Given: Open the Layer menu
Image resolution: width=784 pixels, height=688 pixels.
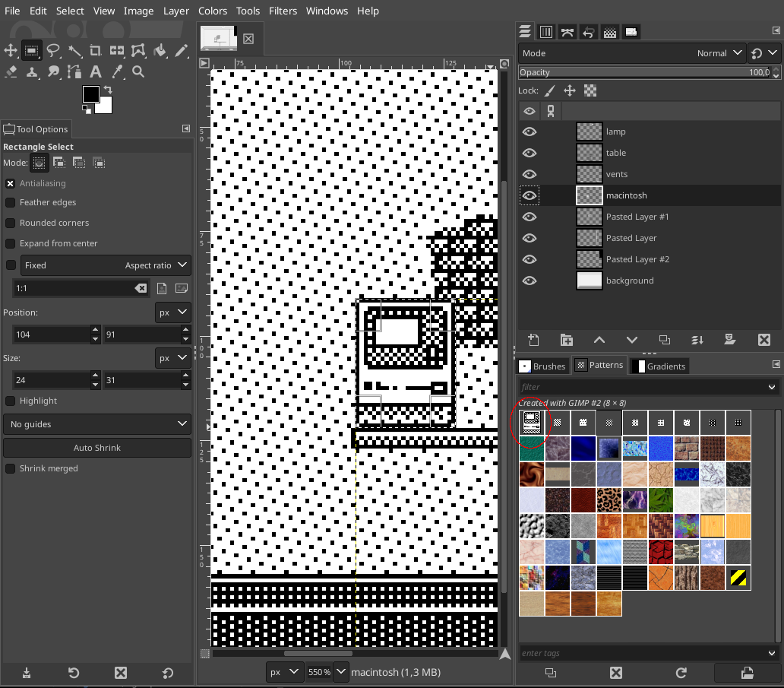Looking at the screenshot, I should coord(176,11).
